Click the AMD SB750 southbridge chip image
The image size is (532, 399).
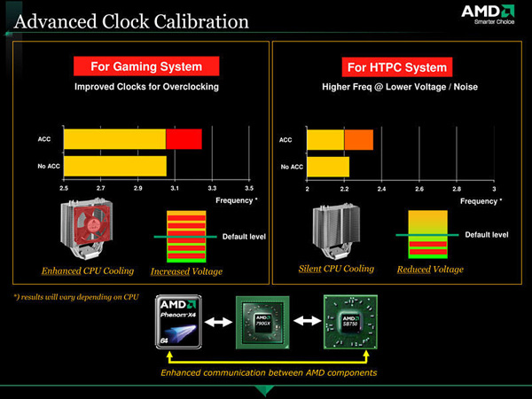(x=350, y=322)
